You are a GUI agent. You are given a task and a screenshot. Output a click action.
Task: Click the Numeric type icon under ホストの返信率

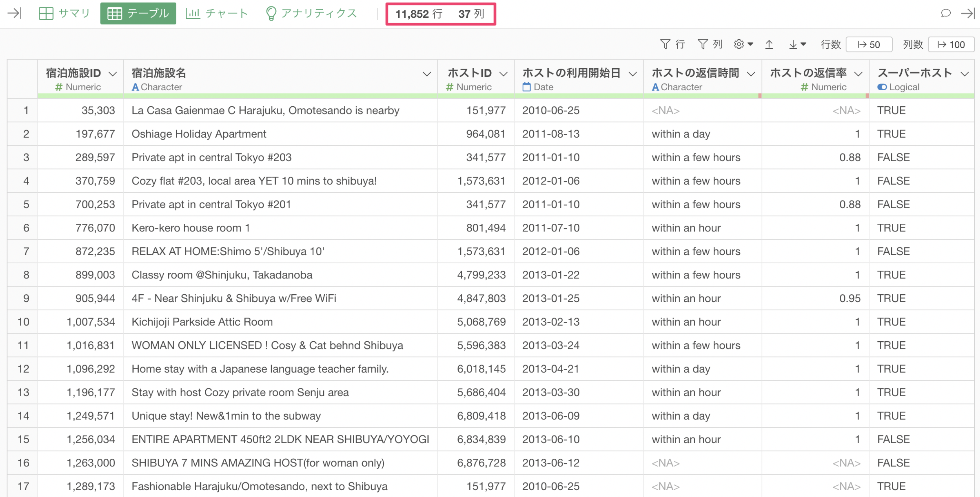point(804,87)
